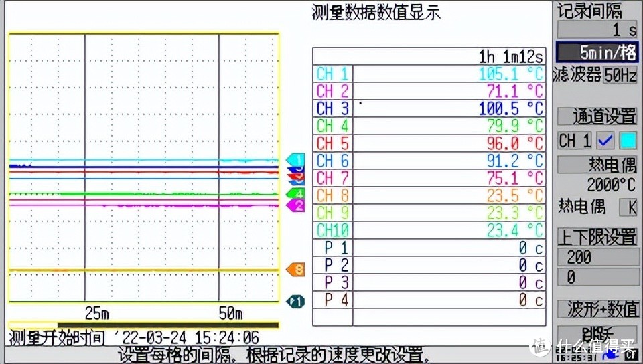Screen dimensions: 643x364
Task: Click the 71.1 °C reading
Action: click(x=514, y=91)
